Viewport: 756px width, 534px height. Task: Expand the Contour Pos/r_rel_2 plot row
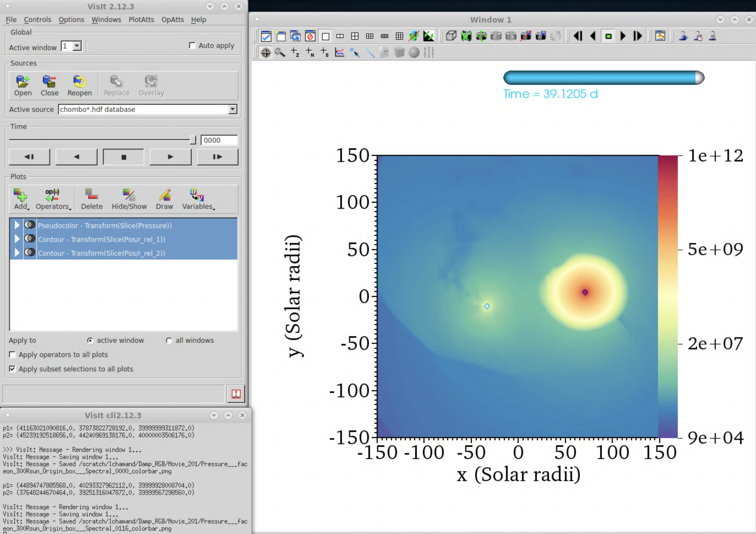point(17,253)
